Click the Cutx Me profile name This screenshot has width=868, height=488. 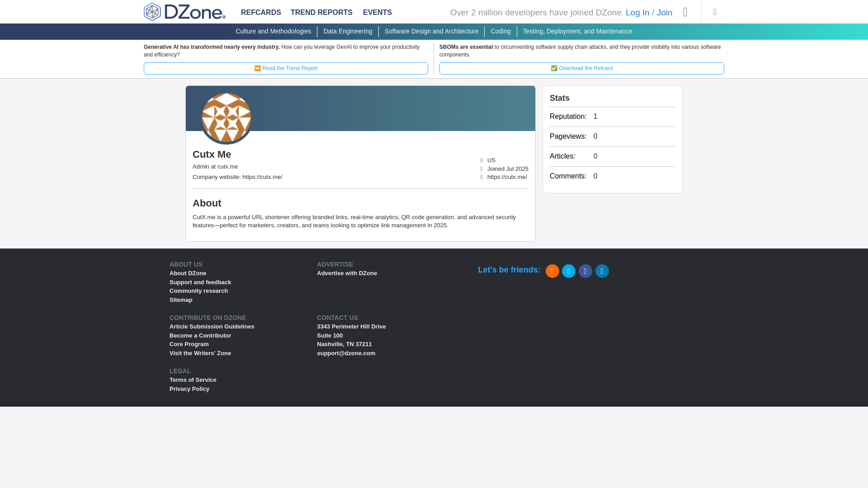pos(212,155)
